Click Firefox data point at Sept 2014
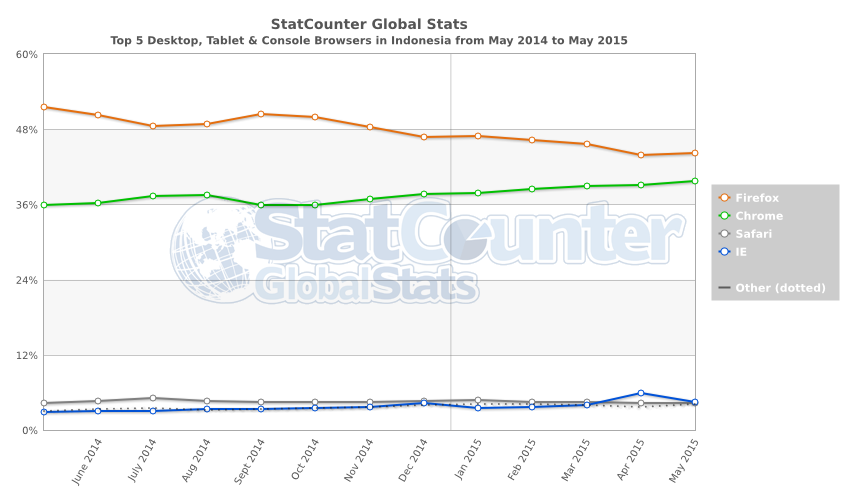This screenshot has height=500, width=854. pos(260,114)
